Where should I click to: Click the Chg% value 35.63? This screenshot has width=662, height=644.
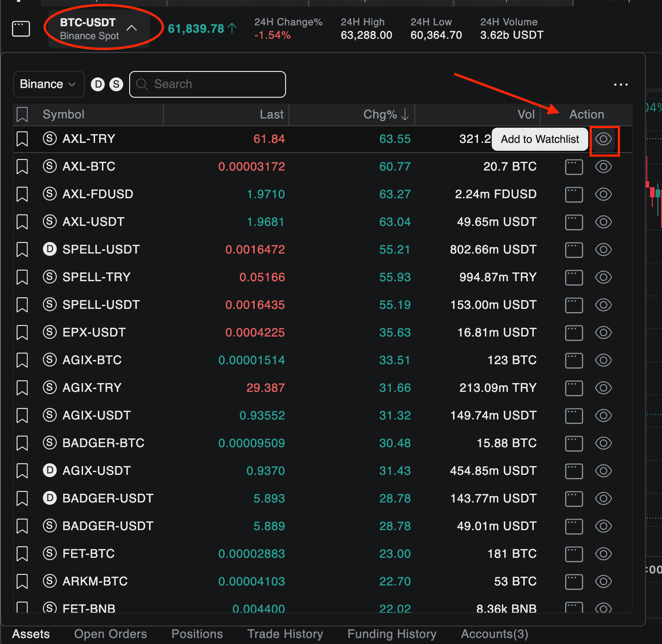(395, 332)
